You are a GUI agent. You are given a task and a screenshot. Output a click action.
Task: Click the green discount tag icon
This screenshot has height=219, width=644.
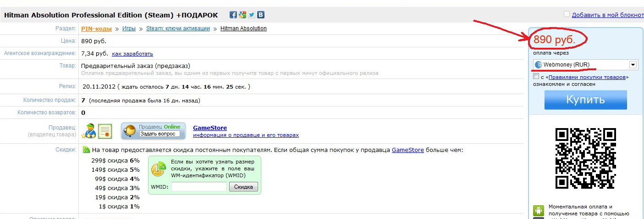tap(86, 150)
